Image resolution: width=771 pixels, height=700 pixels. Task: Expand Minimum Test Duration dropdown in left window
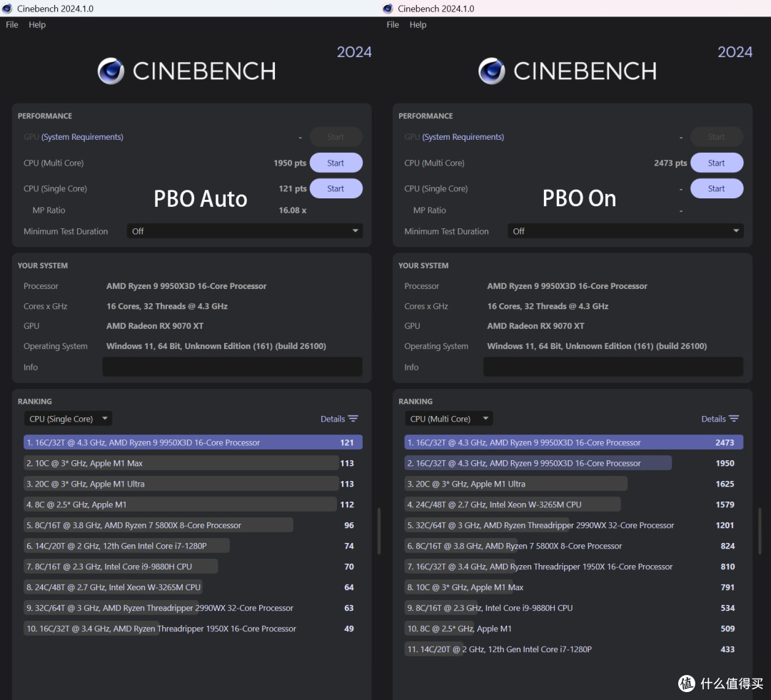click(244, 231)
